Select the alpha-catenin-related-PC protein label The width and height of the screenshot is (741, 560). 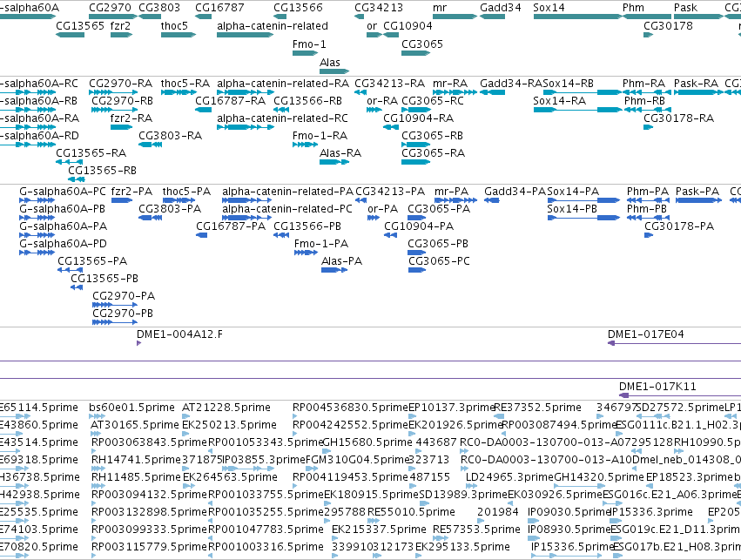point(287,209)
